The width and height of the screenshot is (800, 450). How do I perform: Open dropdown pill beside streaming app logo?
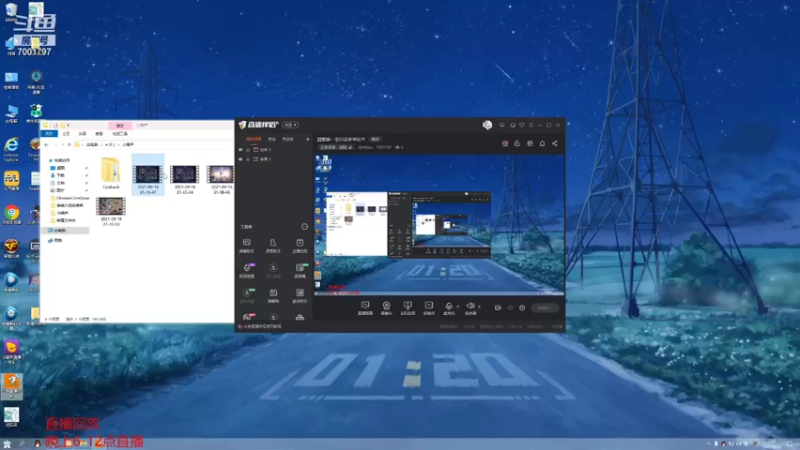[290, 125]
